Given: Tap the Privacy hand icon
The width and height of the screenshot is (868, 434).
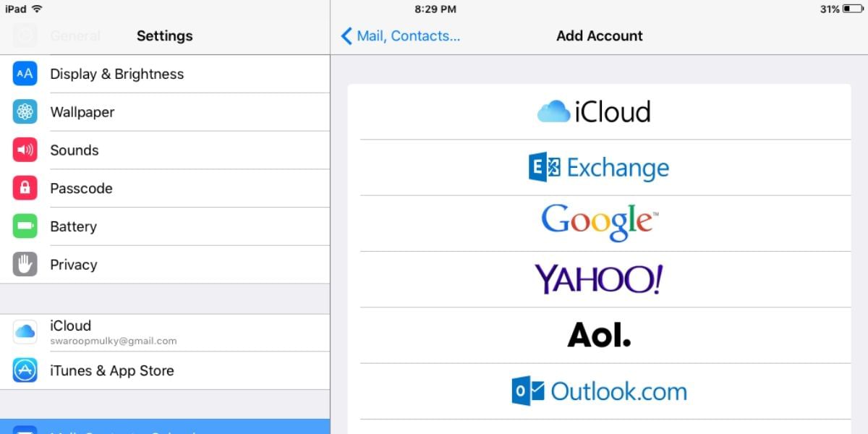Looking at the screenshot, I should 25,265.
